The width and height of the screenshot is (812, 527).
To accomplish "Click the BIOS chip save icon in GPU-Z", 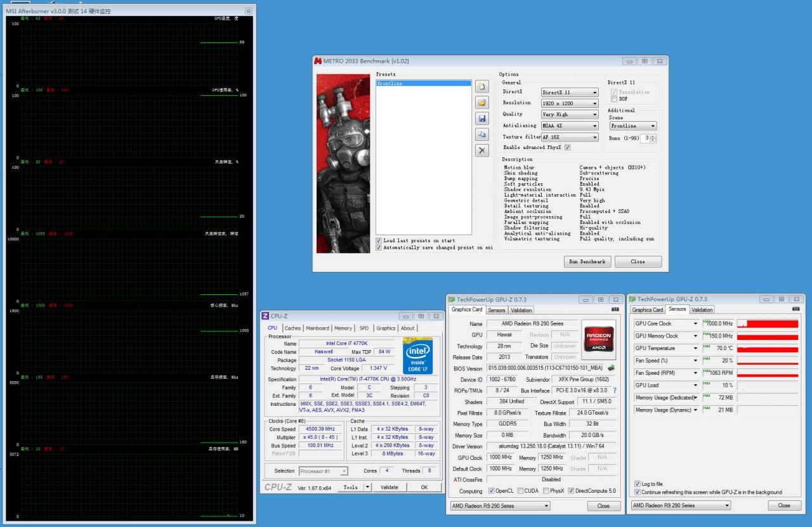I will (611, 368).
